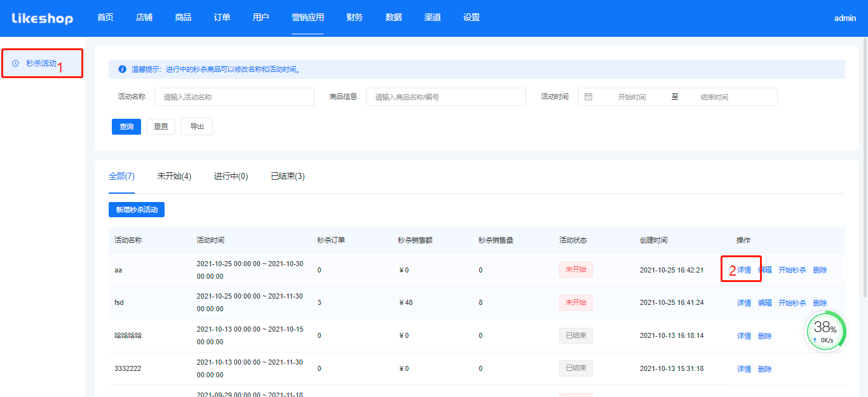Click the 已结束 status tag in row 3332222
Screen dimensions: 868x397
[x=576, y=368]
